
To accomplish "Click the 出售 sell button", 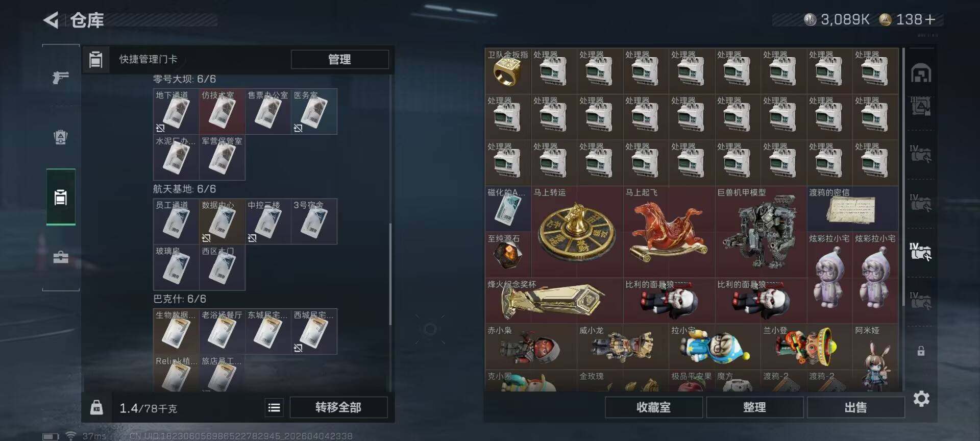I will point(855,407).
